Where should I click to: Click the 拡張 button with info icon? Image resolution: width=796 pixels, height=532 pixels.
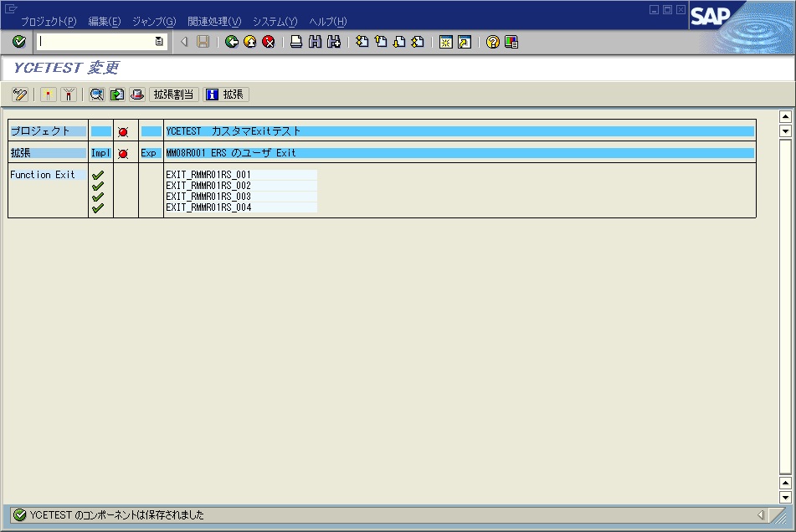225,95
